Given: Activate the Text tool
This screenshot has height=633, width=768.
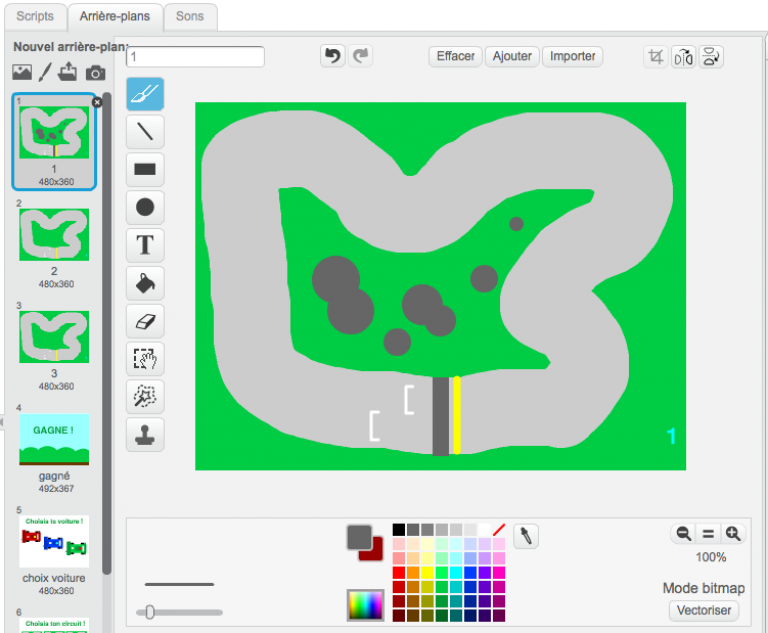Looking at the screenshot, I should click(145, 245).
